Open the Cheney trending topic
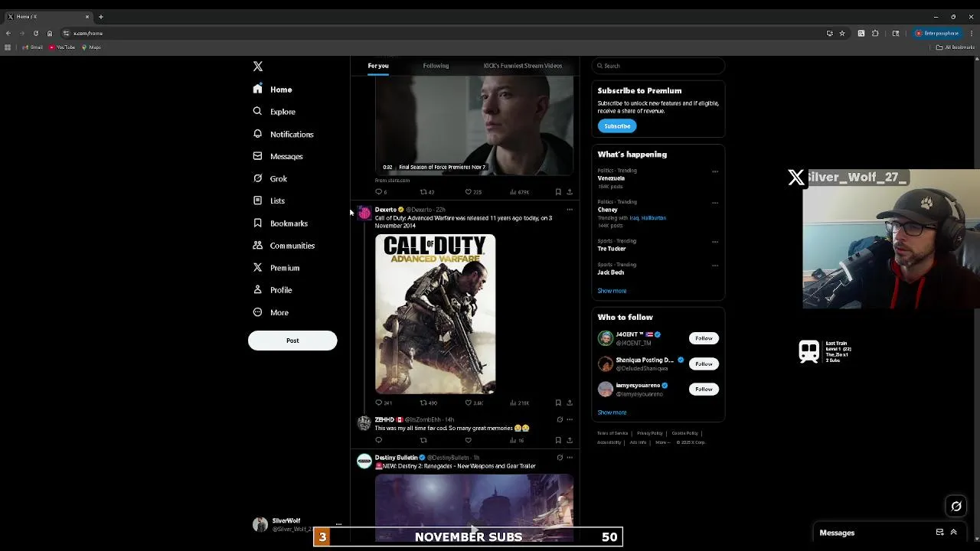Screen dimensions: 980x551 pos(608,210)
